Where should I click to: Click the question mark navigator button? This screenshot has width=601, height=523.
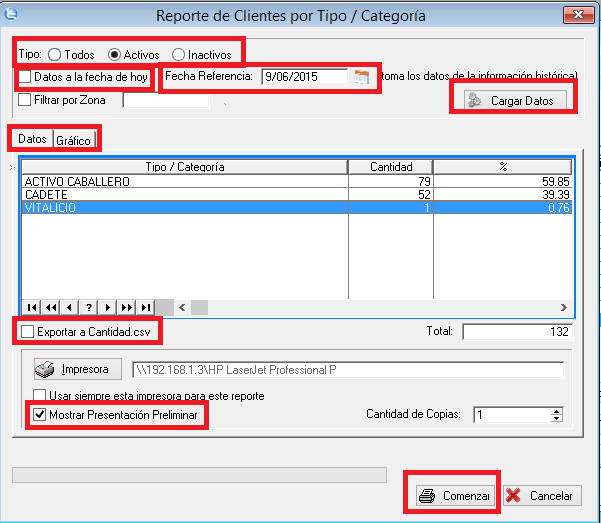(x=89, y=307)
